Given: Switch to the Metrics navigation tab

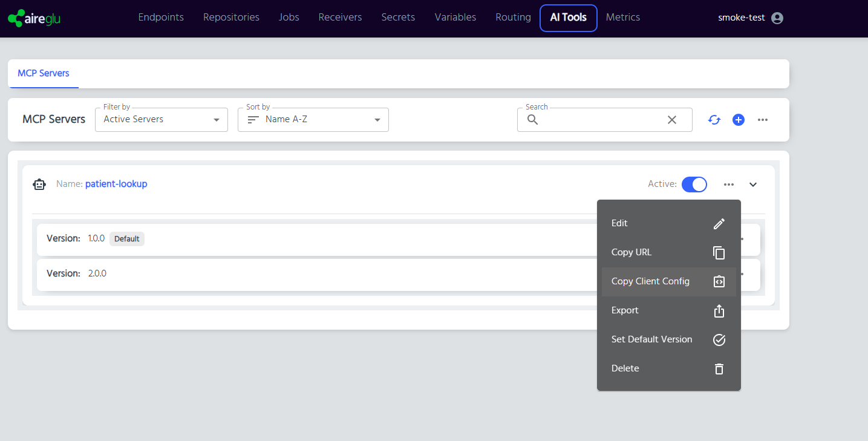Looking at the screenshot, I should (x=623, y=18).
